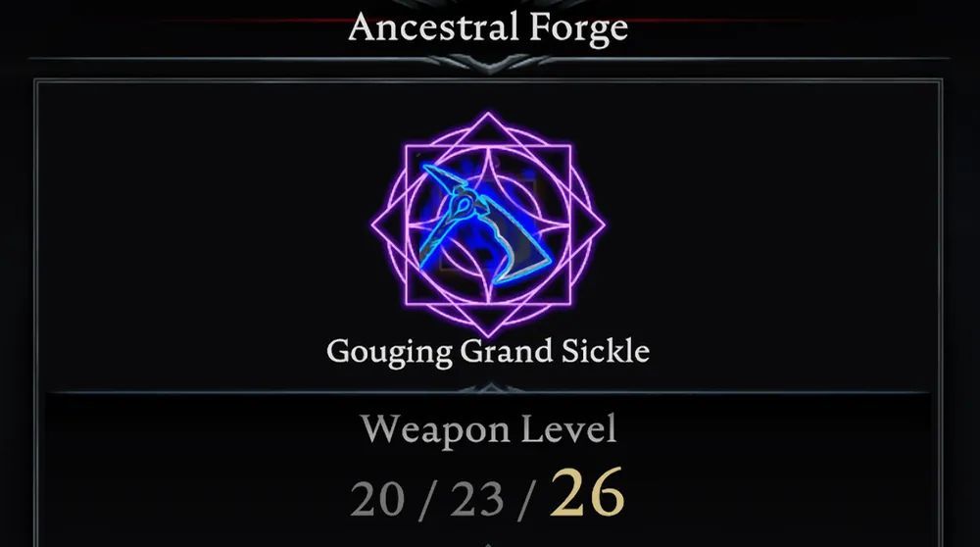This screenshot has height=547, width=980.
Task: Click the word Grand in the weapon name
Action: click(x=507, y=350)
